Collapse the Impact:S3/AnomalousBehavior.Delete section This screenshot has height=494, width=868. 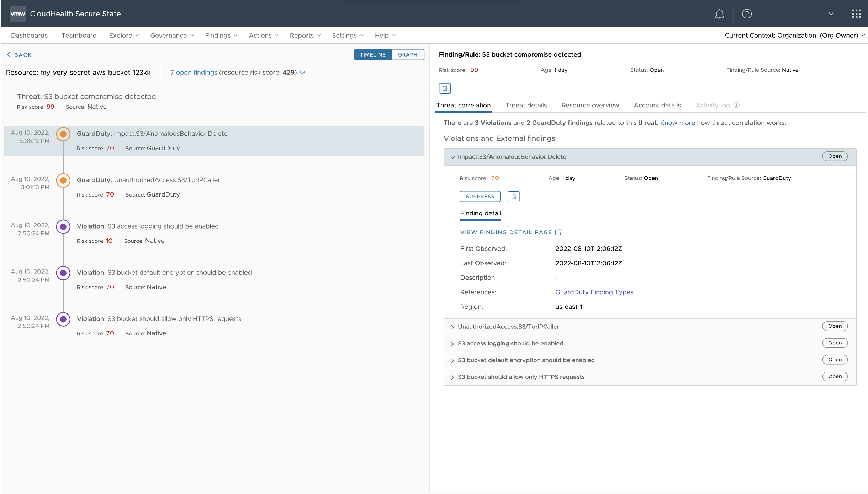click(452, 157)
